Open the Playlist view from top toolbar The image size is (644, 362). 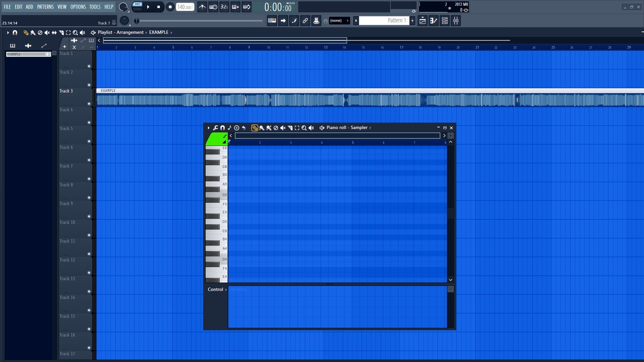(422, 21)
